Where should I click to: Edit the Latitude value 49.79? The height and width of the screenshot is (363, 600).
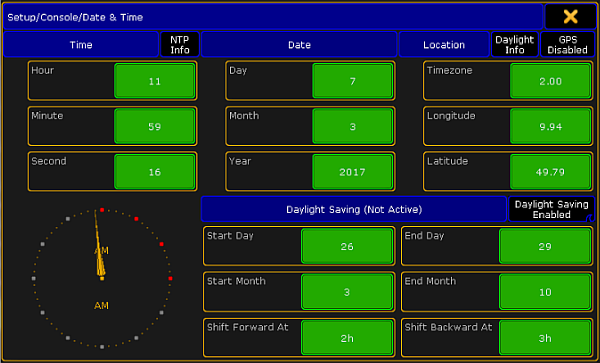[x=550, y=172]
